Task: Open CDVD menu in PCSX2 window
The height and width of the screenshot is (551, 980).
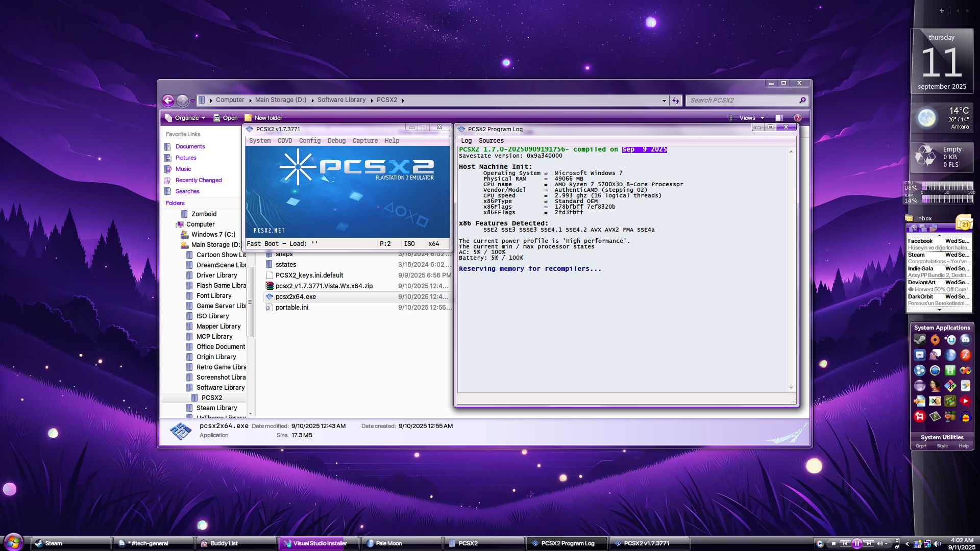Action: coord(285,141)
